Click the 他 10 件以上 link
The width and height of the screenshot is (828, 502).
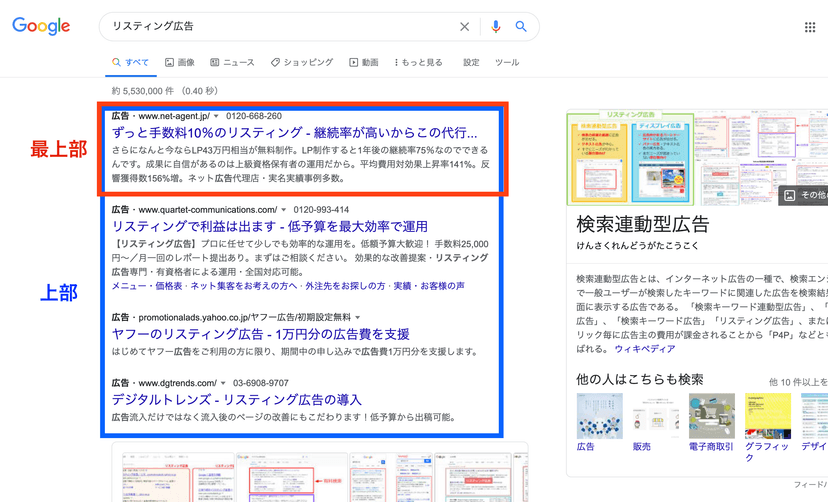(x=798, y=382)
